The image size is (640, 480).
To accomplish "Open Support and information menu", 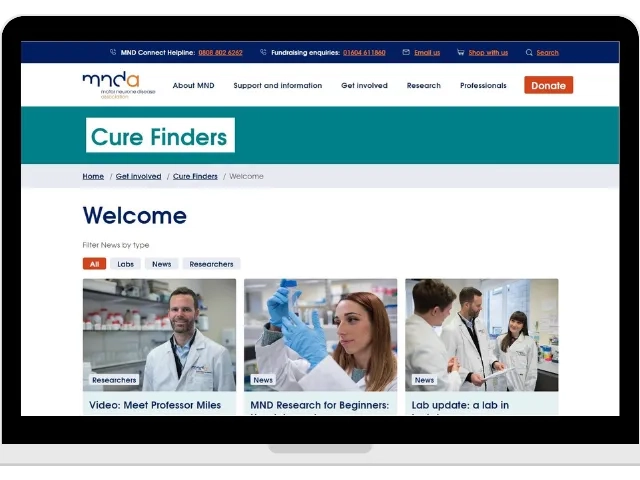I will 277,86.
